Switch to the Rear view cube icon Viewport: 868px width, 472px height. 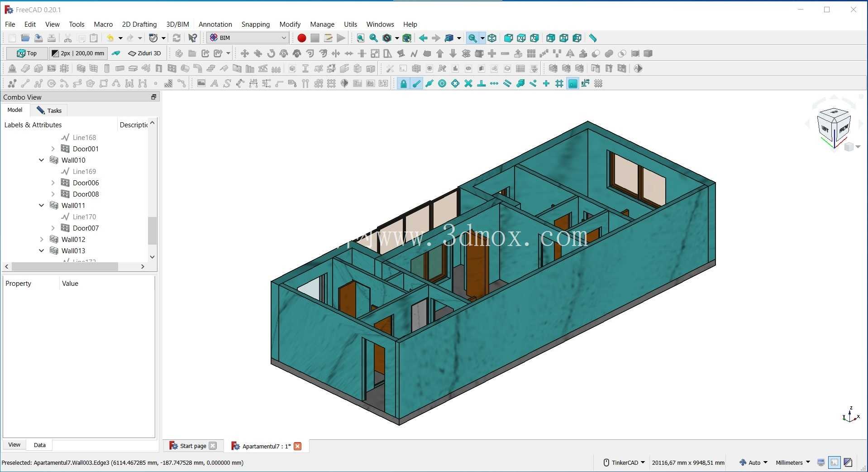(550, 38)
